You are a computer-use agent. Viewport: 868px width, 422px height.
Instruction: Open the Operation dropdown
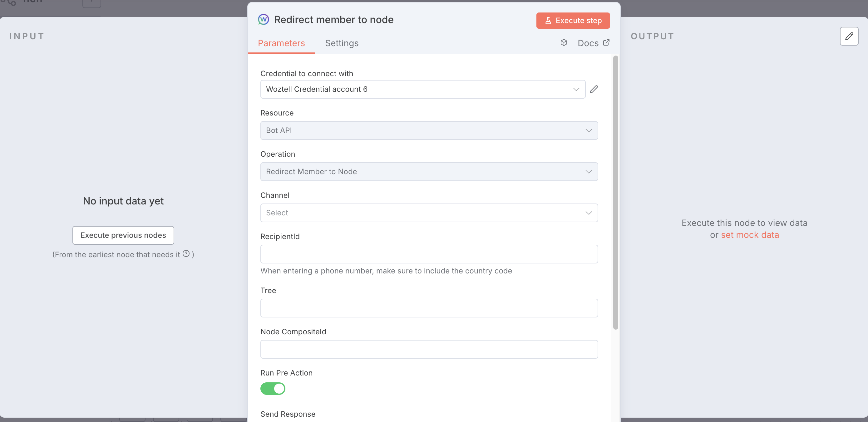[429, 172]
